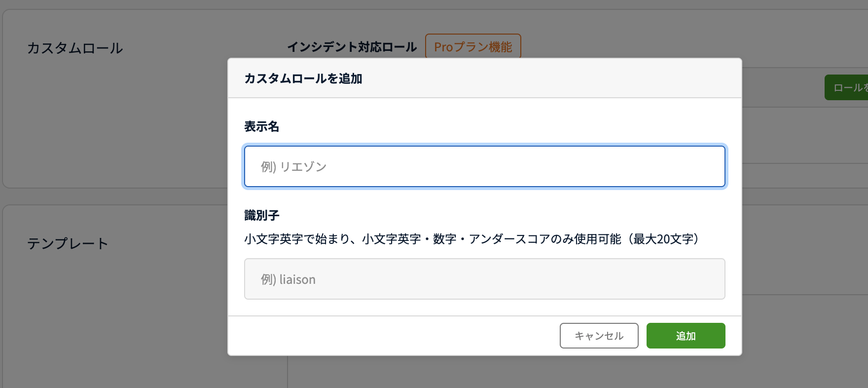Click the 例) リエゾン placeholder text
The width and height of the screenshot is (868, 388).
pos(294,167)
